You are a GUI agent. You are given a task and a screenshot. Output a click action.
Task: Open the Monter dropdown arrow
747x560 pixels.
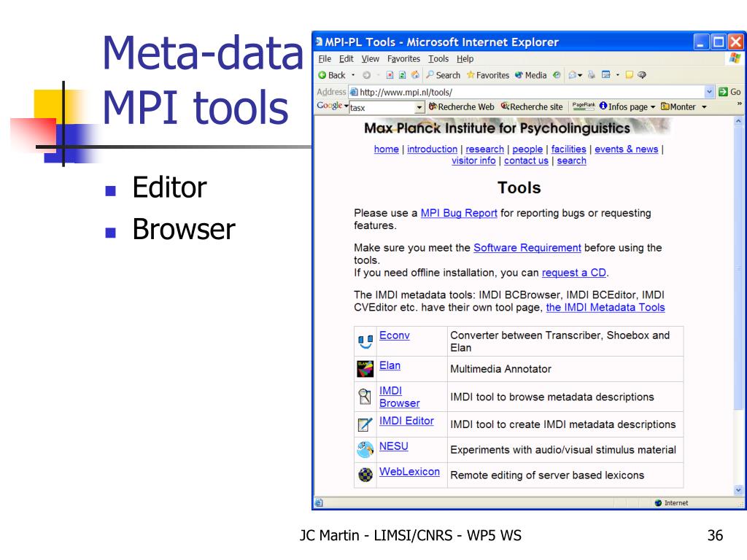click(704, 107)
